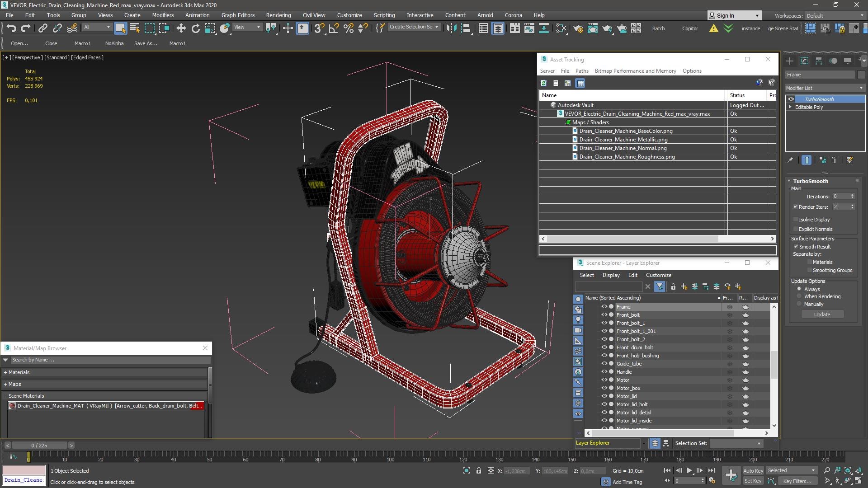
Task: Uncheck the Smooth Result checkbox
Action: pyautogui.click(x=796, y=247)
